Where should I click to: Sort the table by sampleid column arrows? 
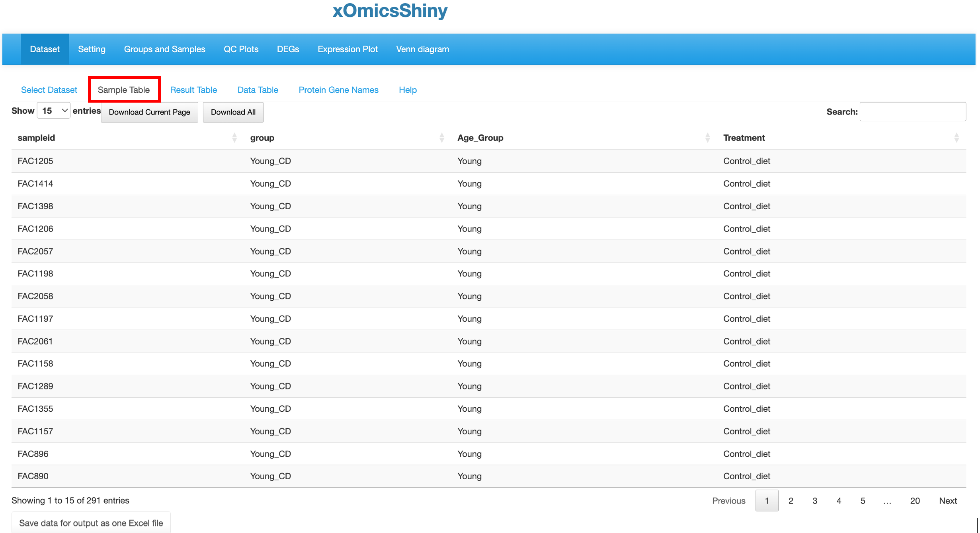(234, 138)
